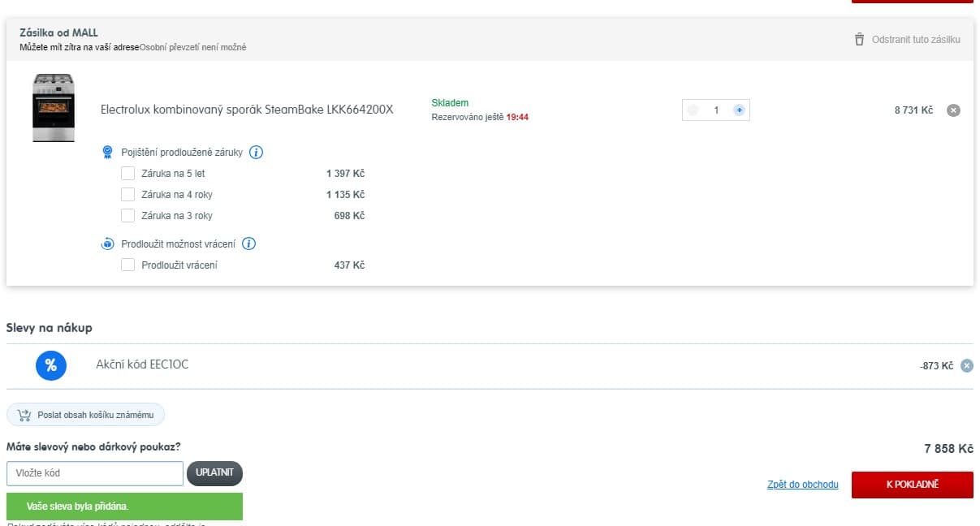This screenshot has height=526, width=980.
Task: Click the quantity field showing 1
Action: (716, 110)
